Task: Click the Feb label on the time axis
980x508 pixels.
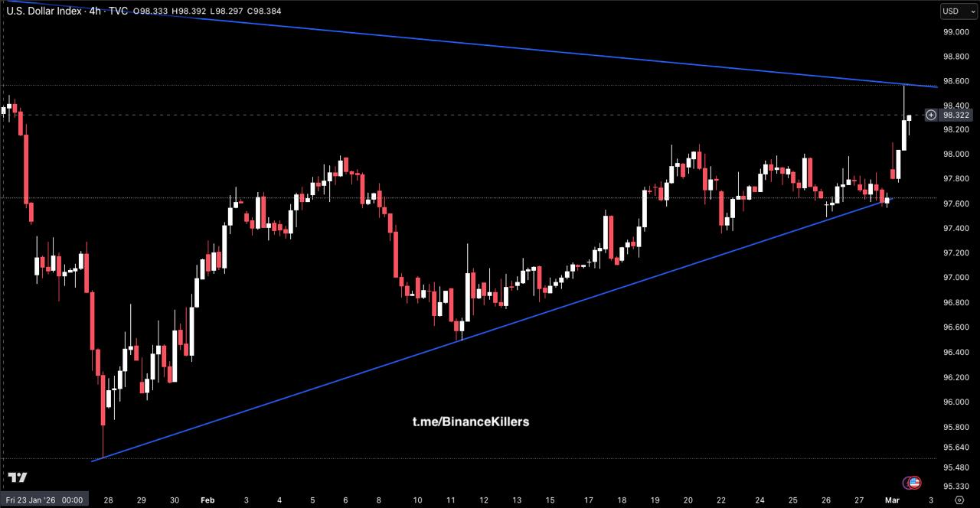Action: tap(207, 500)
